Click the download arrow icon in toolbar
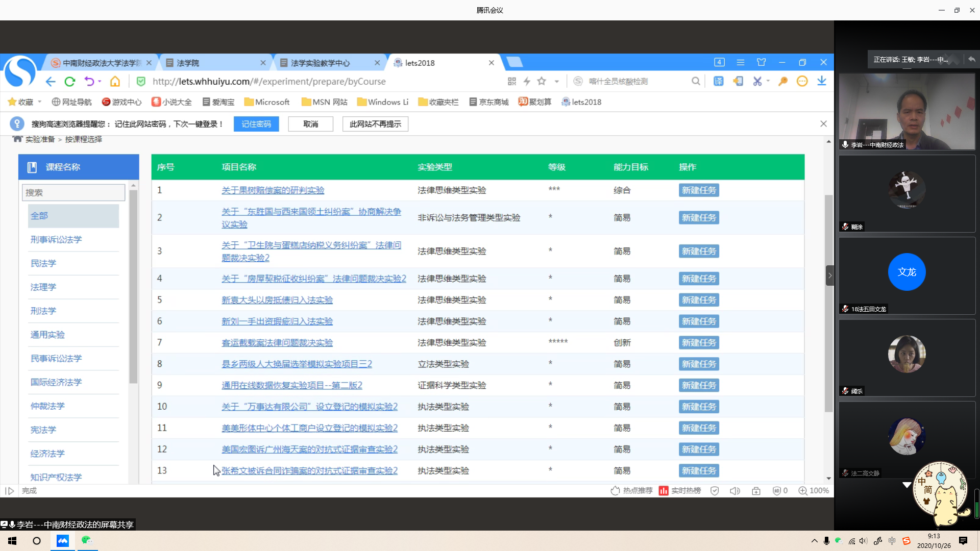The height and width of the screenshot is (551, 980). pos(822,81)
